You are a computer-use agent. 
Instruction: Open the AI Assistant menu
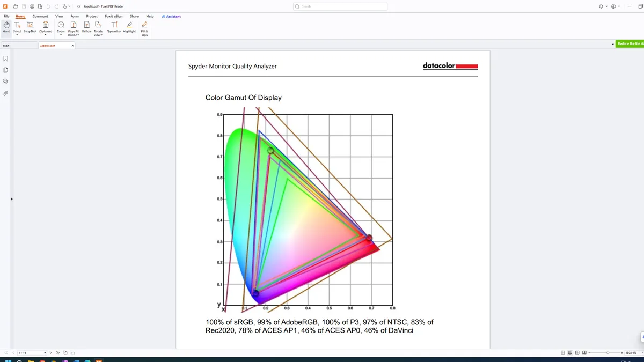tap(171, 16)
